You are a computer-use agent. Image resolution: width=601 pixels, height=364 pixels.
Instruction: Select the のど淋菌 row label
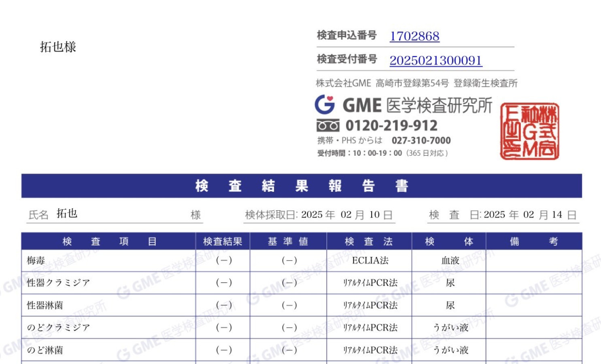point(45,350)
